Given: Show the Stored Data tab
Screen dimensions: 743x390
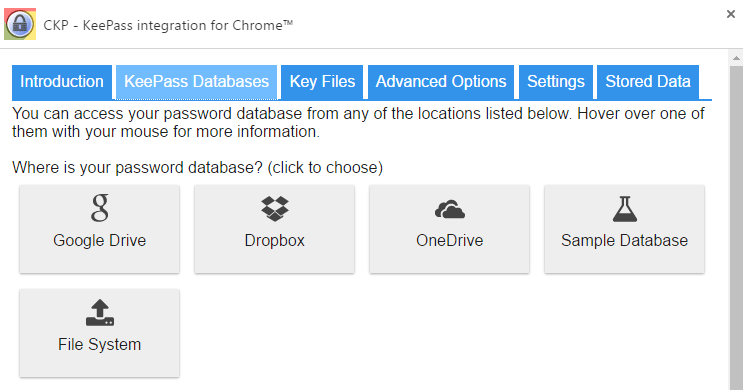Looking at the screenshot, I should (x=648, y=82).
